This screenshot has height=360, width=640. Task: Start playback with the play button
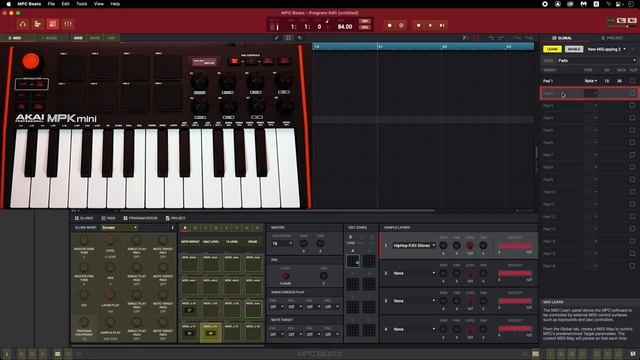pyautogui.click(x=430, y=25)
